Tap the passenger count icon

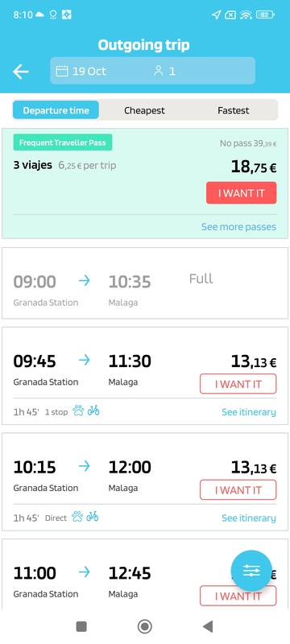click(159, 71)
